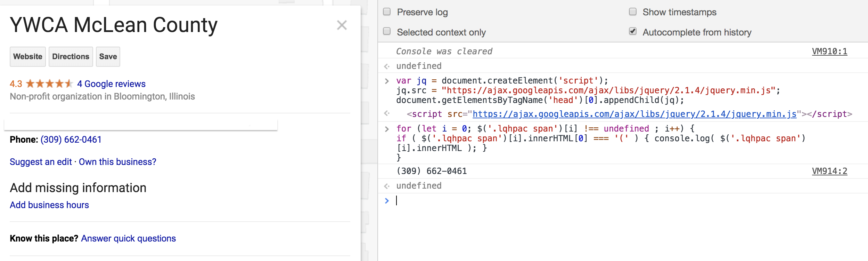Click the blue console prompt chevron
Screen dimensions: 868x261
click(x=387, y=200)
